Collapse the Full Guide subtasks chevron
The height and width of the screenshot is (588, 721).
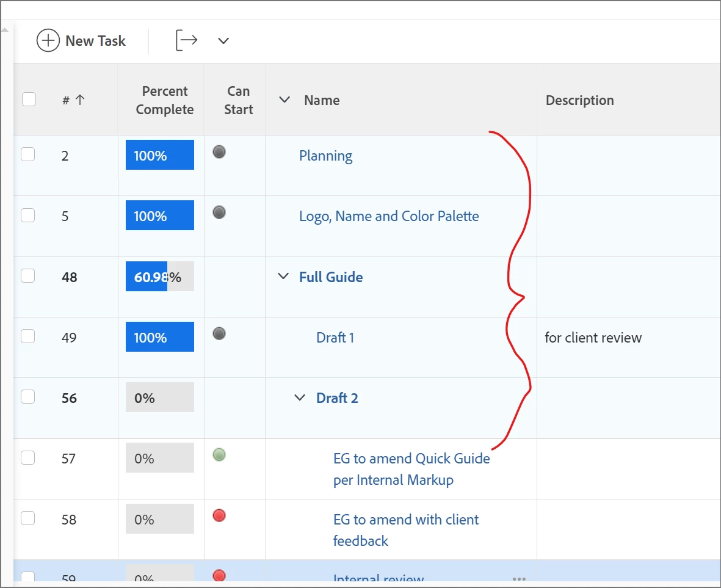point(284,276)
